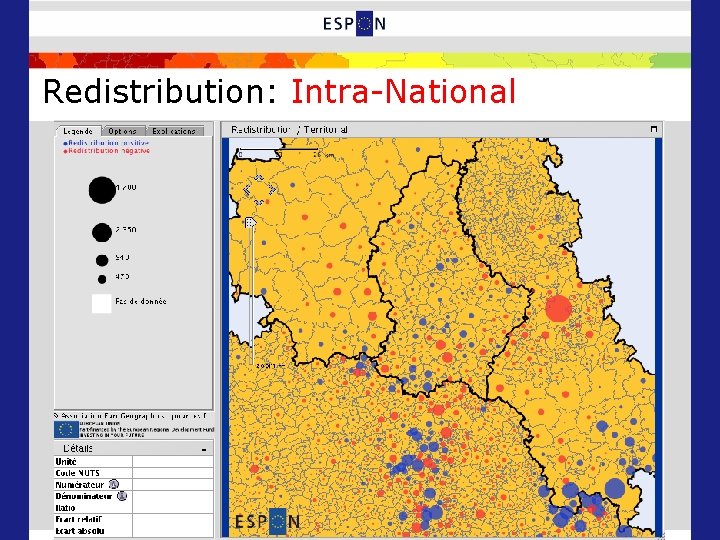Click the 'Redistribution négative' legend entry
The image size is (720, 540).
[x=107, y=151]
